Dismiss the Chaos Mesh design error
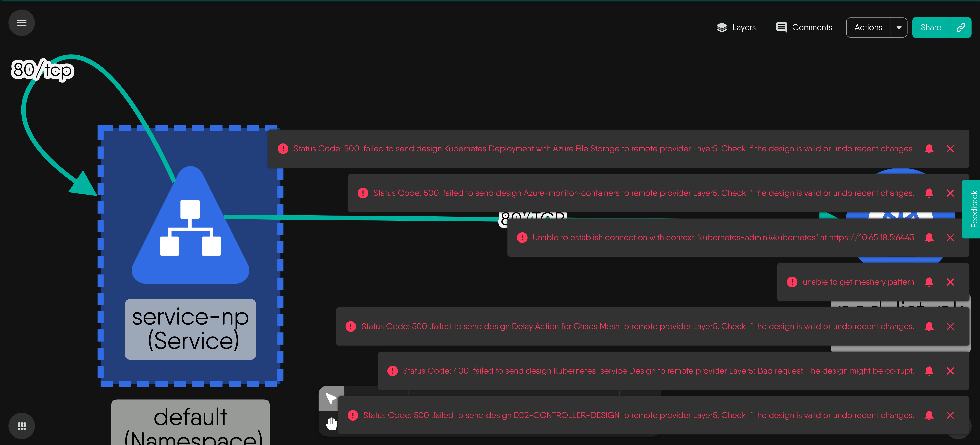Image resolution: width=980 pixels, height=445 pixels. [x=950, y=326]
